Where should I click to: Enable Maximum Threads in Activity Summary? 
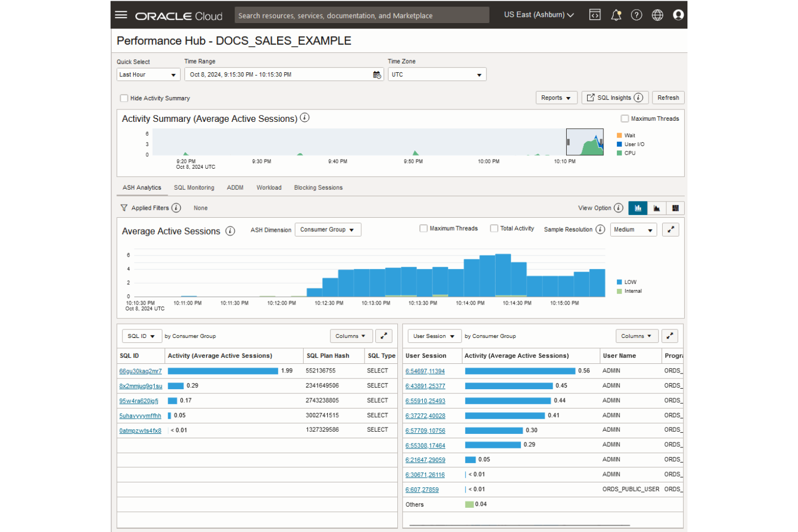[624, 119]
